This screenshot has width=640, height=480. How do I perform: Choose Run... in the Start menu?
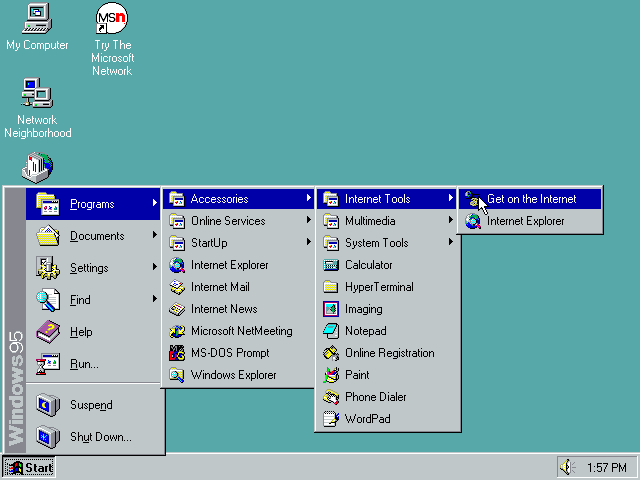[93, 363]
